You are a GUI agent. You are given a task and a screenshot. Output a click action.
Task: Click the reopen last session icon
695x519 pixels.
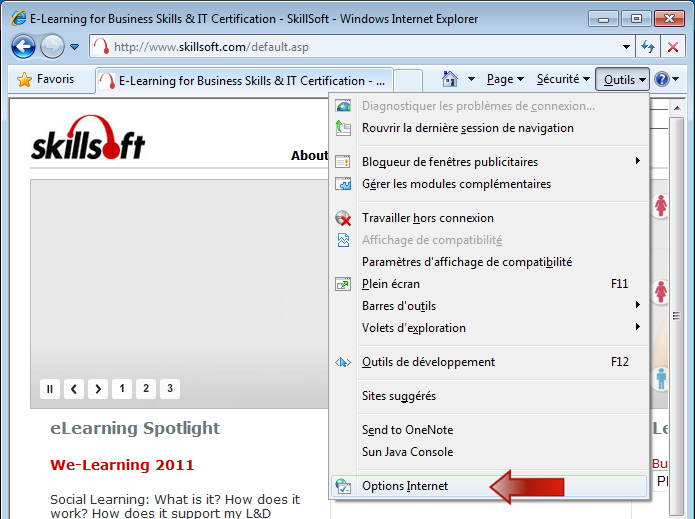(x=343, y=128)
